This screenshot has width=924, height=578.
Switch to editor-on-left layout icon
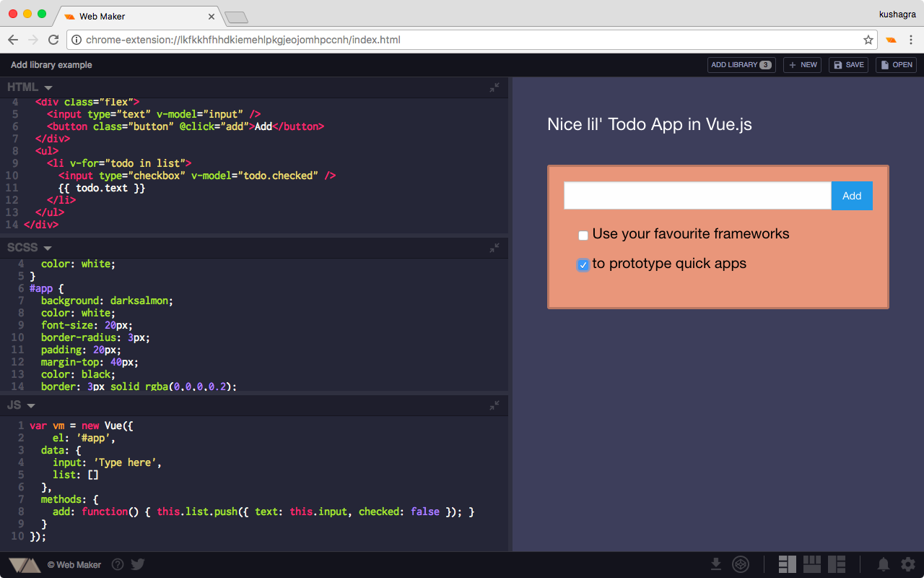(788, 564)
